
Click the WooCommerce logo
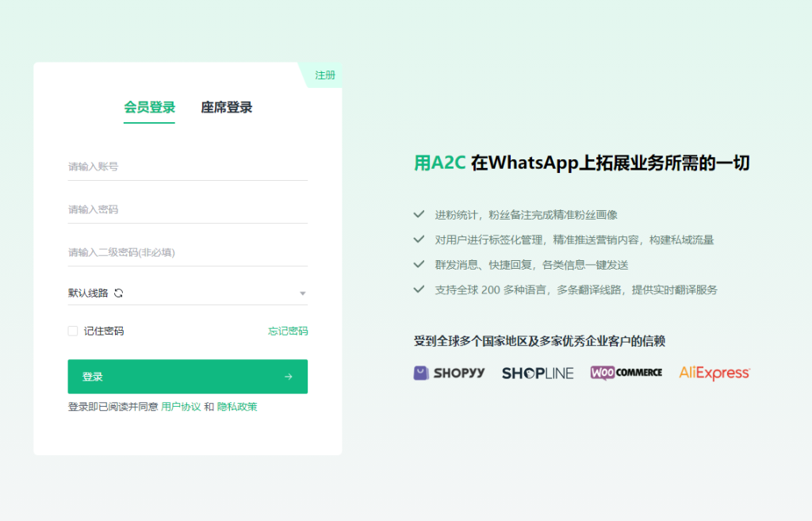[626, 373]
